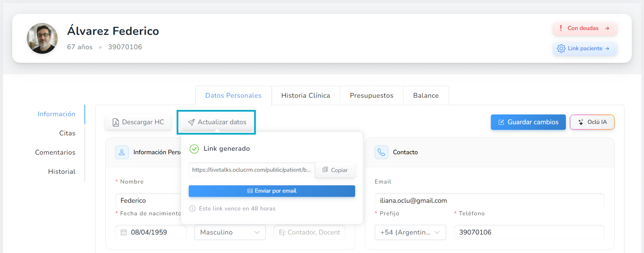Viewport: 644px width, 253px height.
Task: Click the Descargar HC button
Action: point(138,122)
